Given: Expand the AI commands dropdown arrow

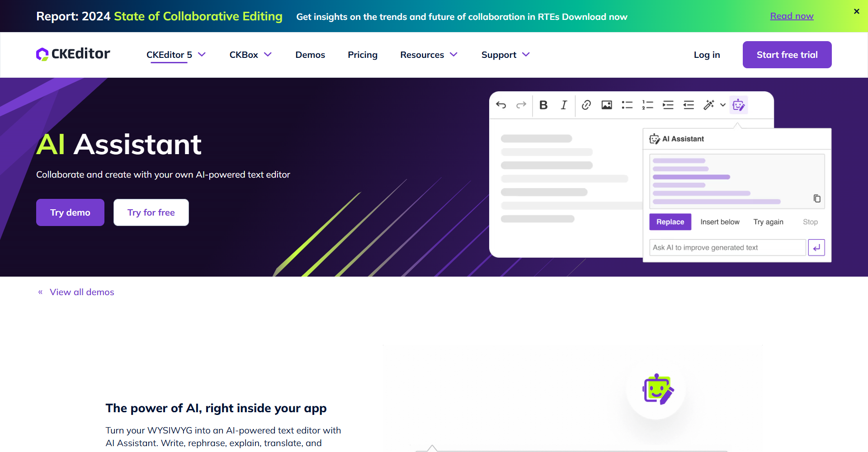Looking at the screenshot, I should (x=723, y=105).
